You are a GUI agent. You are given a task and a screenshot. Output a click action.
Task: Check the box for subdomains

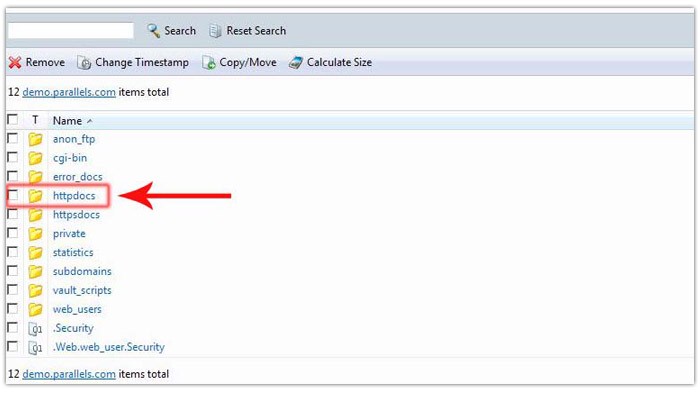(x=13, y=271)
